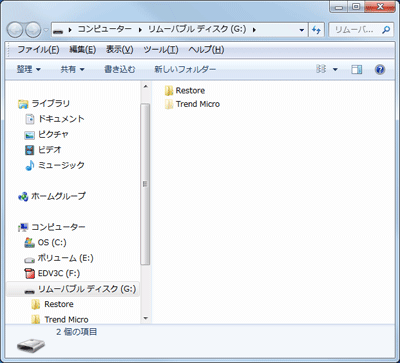
Task: Open the 整理 dropdown in the toolbar
Action: [x=29, y=70]
